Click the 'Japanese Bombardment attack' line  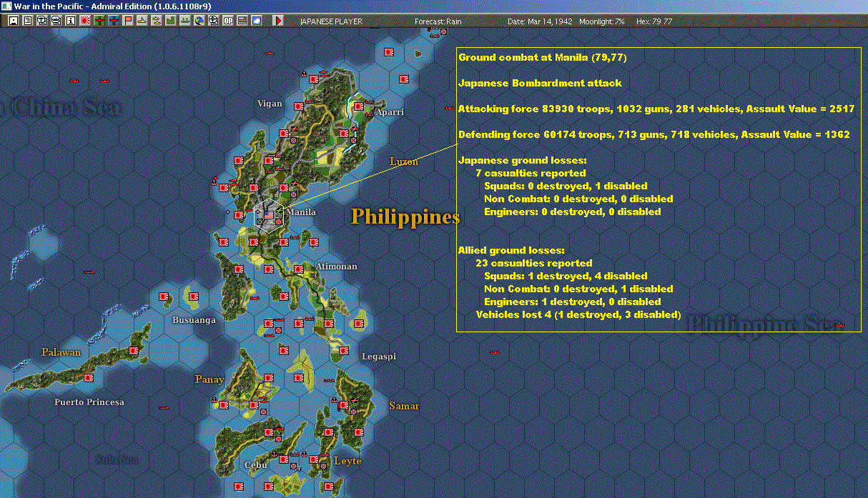coord(540,83)
